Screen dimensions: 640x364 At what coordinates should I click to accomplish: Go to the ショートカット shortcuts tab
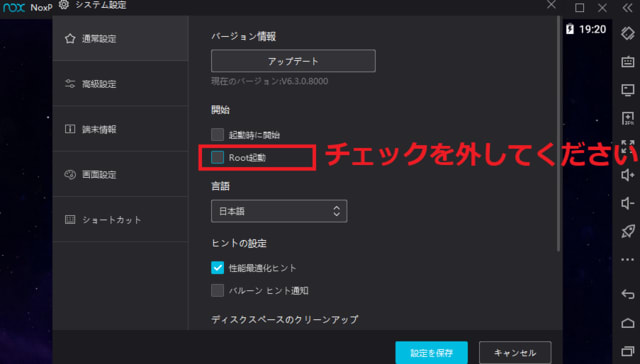coord(120,220)
